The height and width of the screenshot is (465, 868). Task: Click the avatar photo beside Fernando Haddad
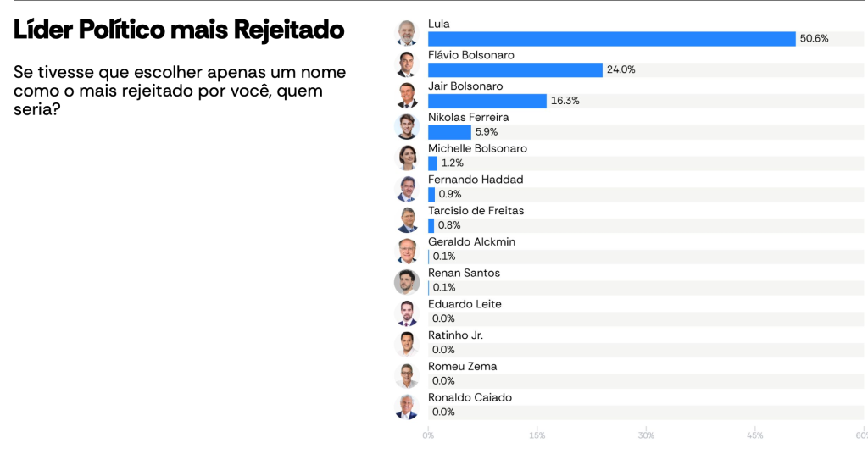(x=408, y=188)
